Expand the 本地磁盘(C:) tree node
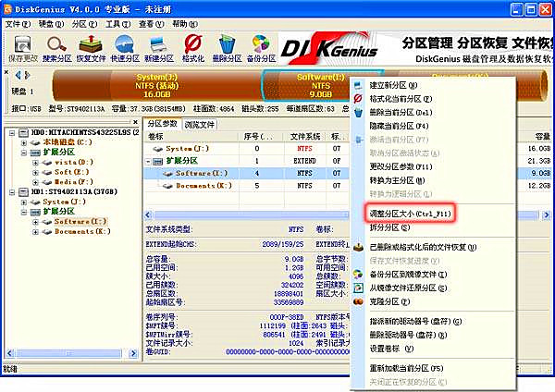This screenshot has height=392, width=555. [24, 143]
